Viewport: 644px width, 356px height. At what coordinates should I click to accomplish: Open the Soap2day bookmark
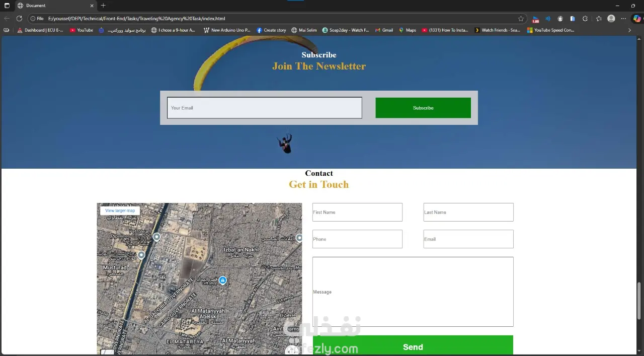coord(346,30)
